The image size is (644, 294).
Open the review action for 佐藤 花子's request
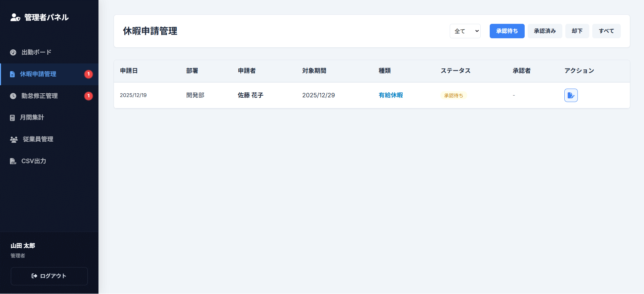[x=570, y=95]
